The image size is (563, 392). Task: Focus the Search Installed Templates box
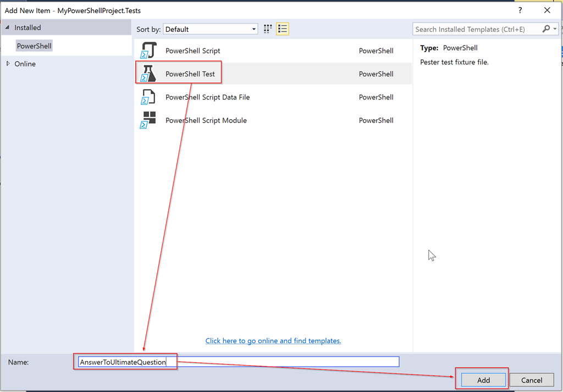point(476,29)
